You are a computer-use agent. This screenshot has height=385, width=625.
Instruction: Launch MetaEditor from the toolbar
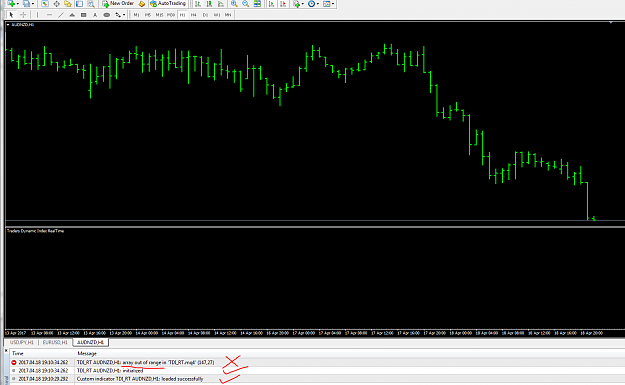[x=142, y=4]
